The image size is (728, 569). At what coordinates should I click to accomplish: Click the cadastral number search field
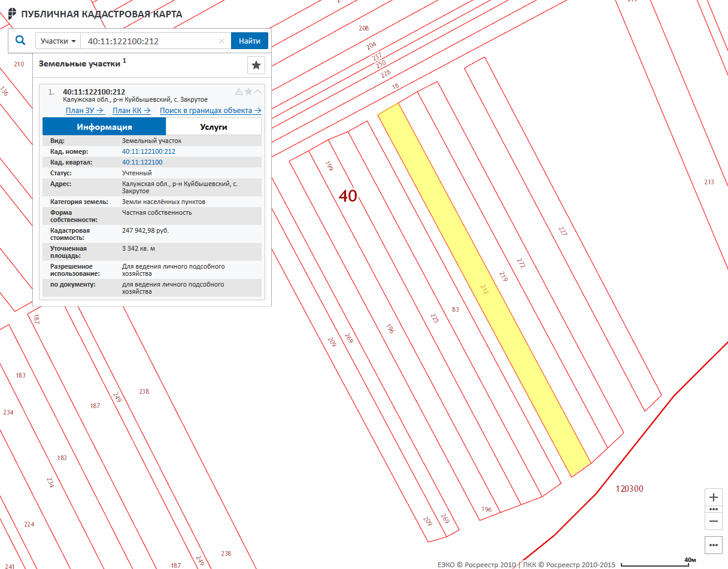pos(150,41)
